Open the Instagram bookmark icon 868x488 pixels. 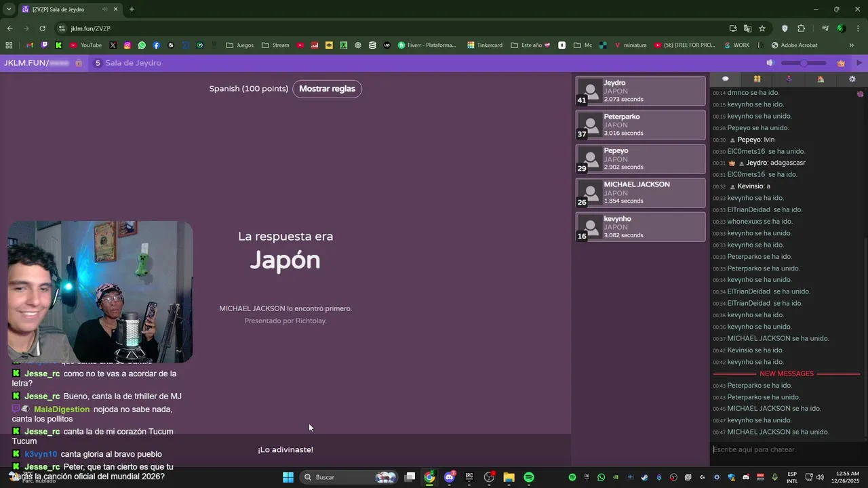[x=127, y=45]
